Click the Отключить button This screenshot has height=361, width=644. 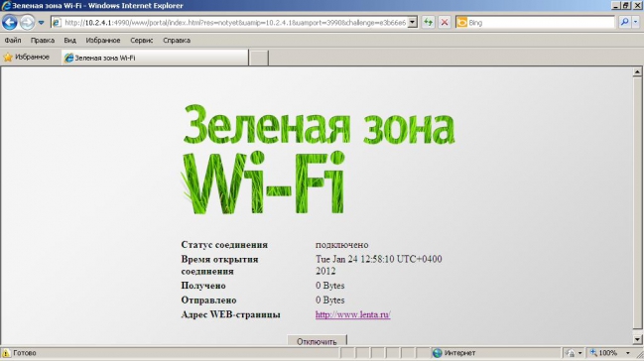(x=317, y=341)
